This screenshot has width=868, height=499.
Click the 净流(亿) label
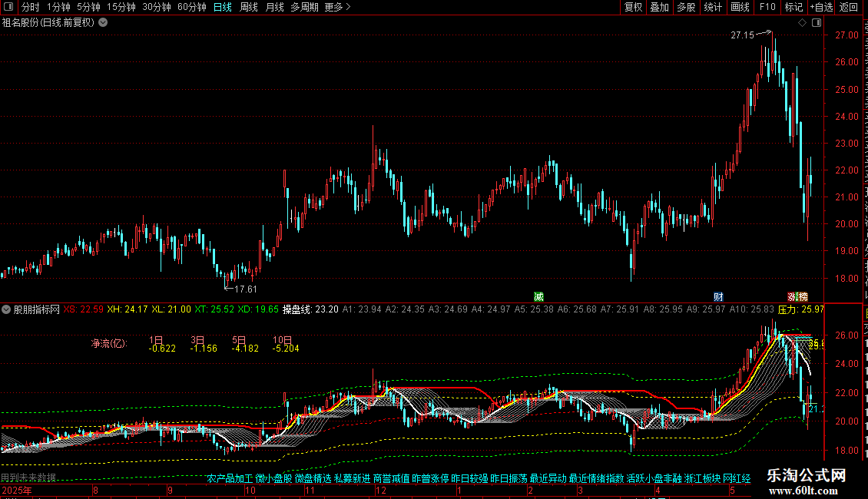pyautogui.click(x=109, y=343)
